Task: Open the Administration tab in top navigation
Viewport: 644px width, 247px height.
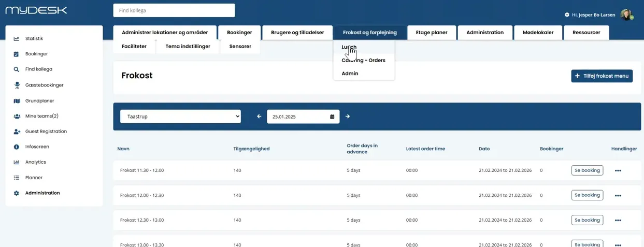Action: [x=485, y=33]
